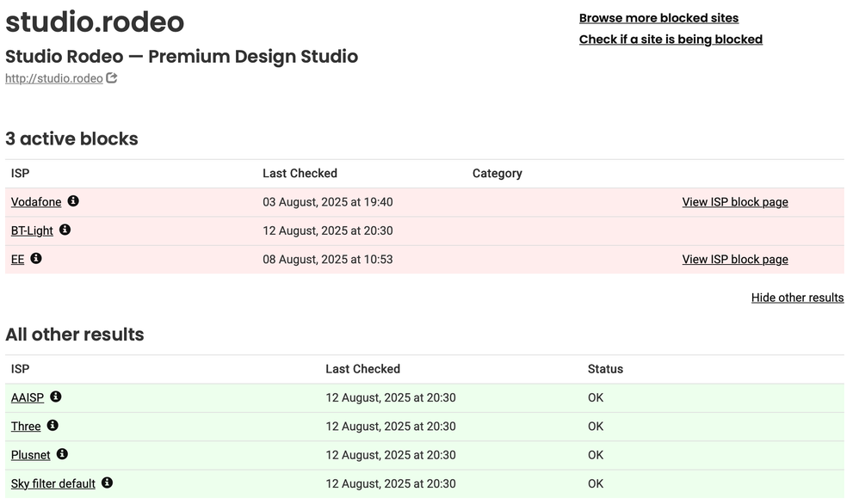Click the info icon beside BT-Light

[x=65, y=230]
